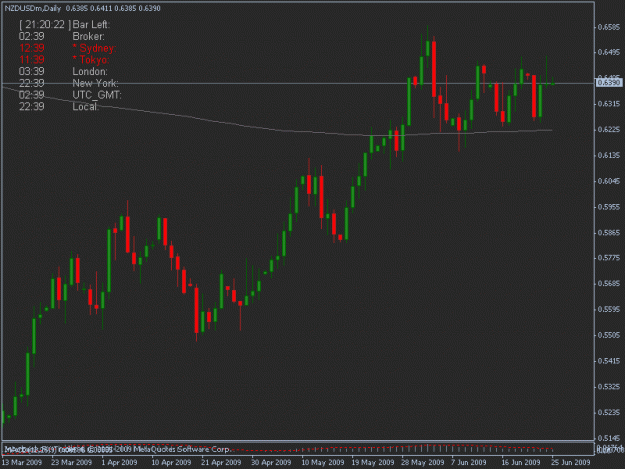
Task: Click the 0.5685 price scale label
Action: click(x=609, y=284)
